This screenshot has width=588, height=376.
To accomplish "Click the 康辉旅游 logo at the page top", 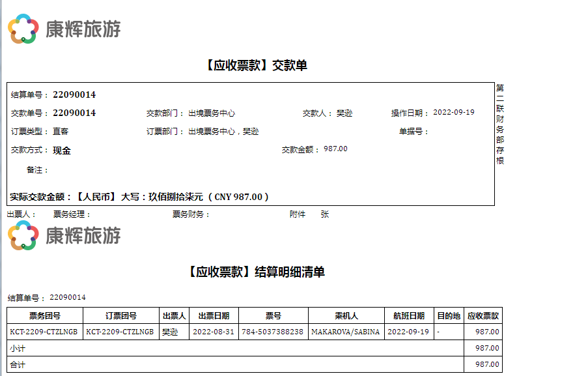I will tap(64, 29).
